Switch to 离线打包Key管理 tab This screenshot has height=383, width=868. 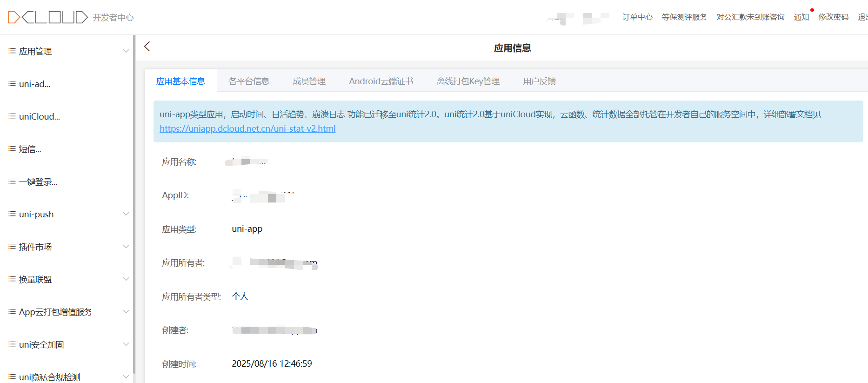tap(468, 81)
